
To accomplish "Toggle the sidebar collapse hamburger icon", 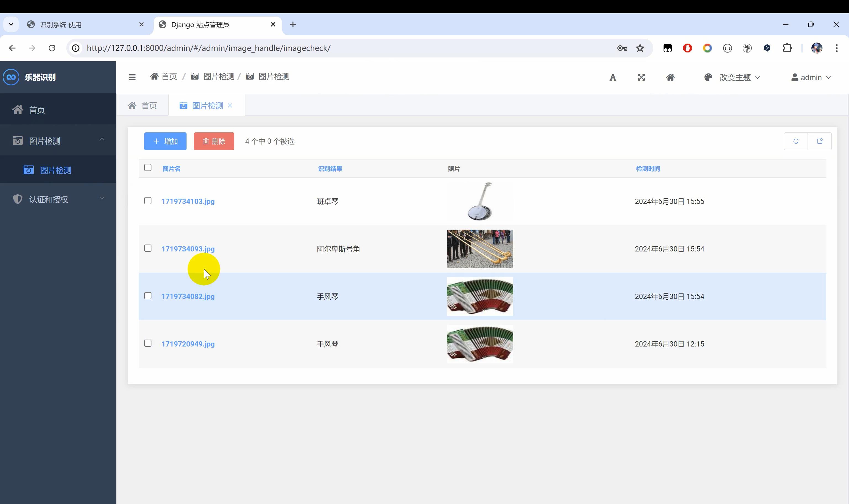I will (x=132, y=77).
